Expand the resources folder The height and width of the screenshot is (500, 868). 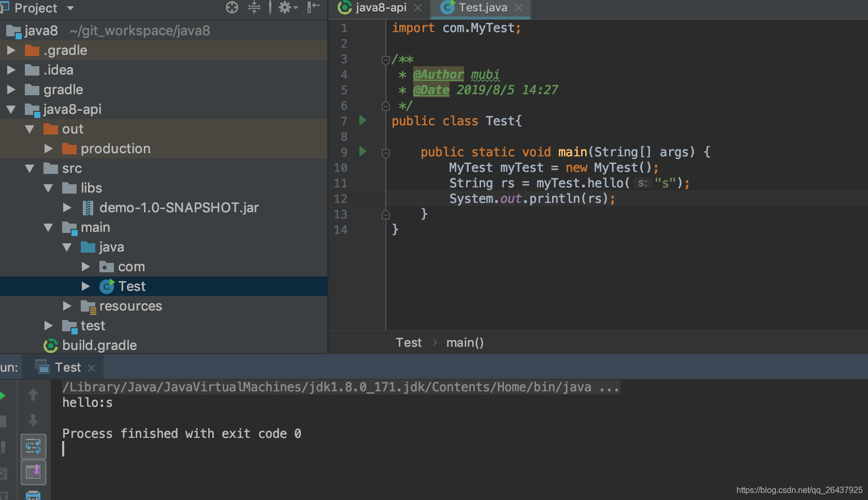[67, 306]
